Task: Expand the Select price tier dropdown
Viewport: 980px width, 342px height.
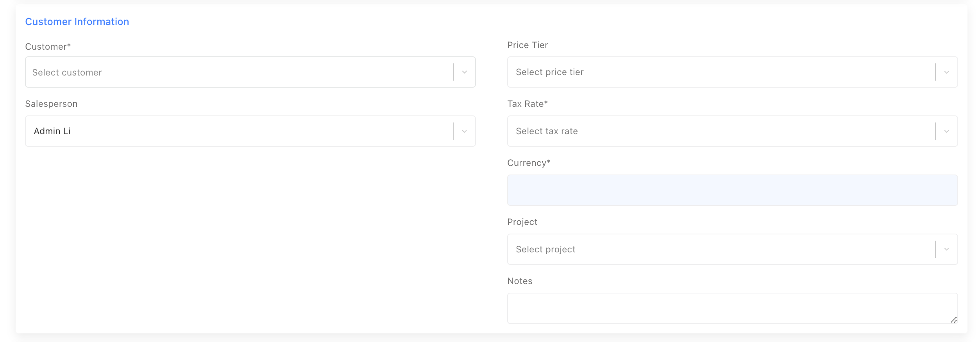Action: tap(721, 72)
